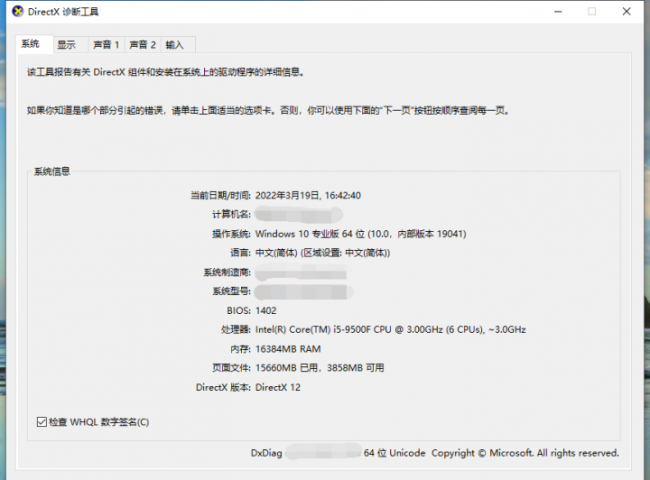Click the 操作系统 label
The width and height of the screenshot is (650, 480).
[x=231, y=234]
